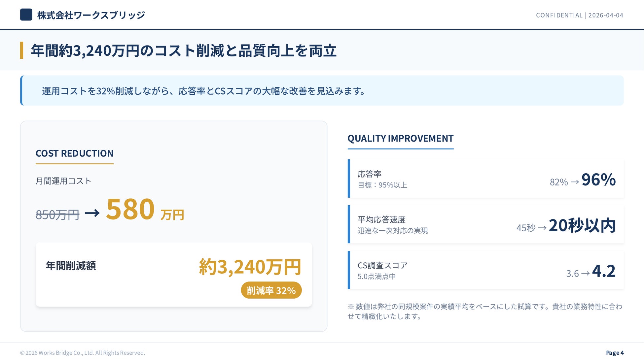Click the bold 96% response rate value
This screenshot has width=644, height=362.
click(598, 180)
